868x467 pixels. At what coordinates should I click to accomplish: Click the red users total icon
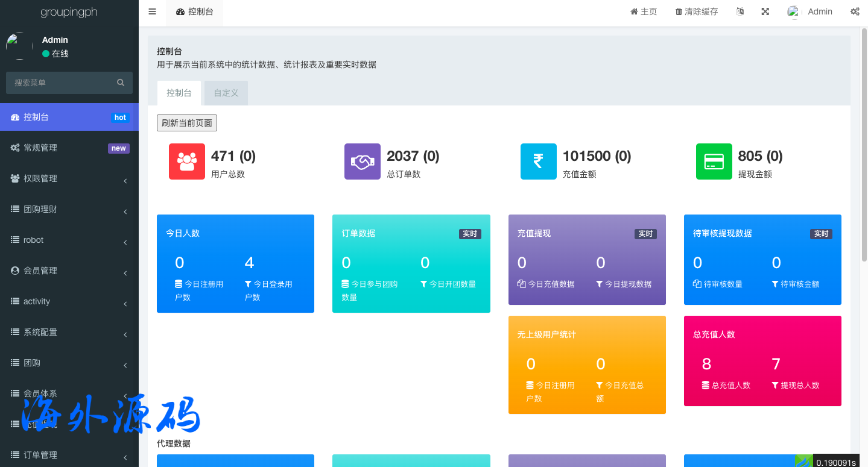[x=187, y=161]
